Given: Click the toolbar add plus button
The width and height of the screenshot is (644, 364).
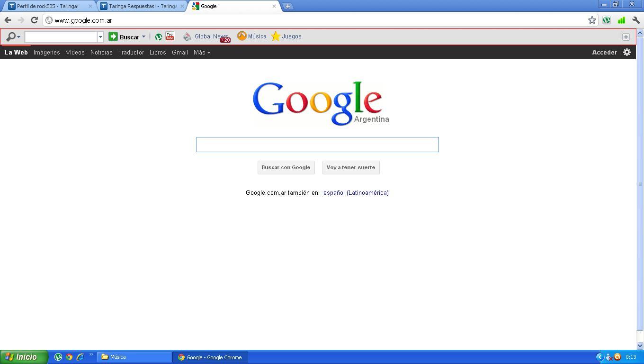Looking at the screenshot, I should [626, 36].
